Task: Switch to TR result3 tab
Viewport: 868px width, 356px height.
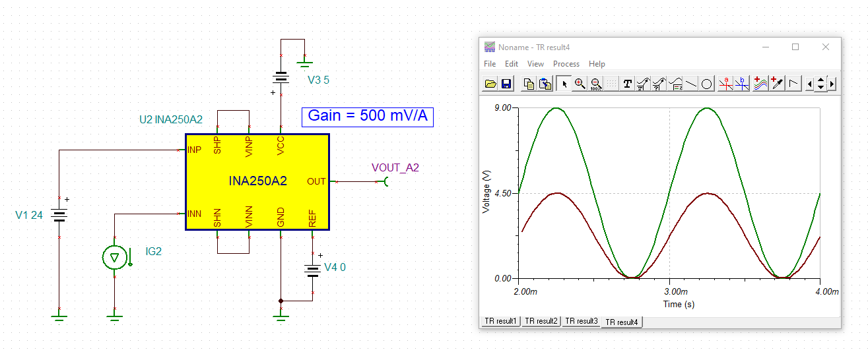Action: point(581,321)
